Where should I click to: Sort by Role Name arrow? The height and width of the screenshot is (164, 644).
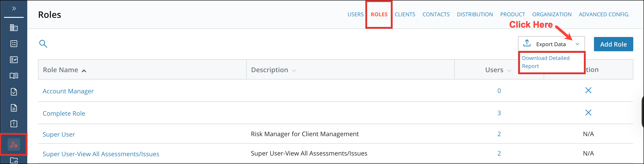(x=84, y=71)
